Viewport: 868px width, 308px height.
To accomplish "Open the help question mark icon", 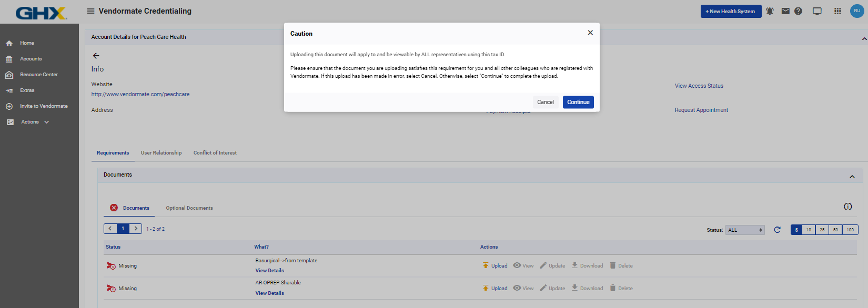I will [798, 11].
